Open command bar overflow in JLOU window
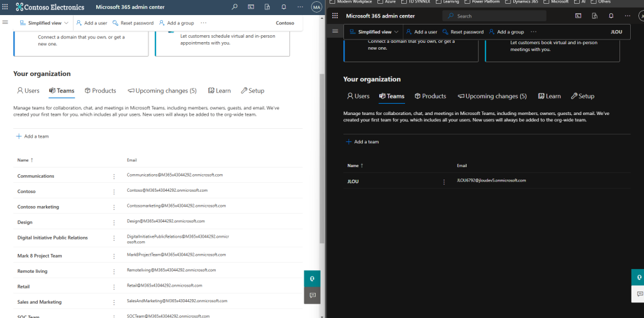 [533, 31]
